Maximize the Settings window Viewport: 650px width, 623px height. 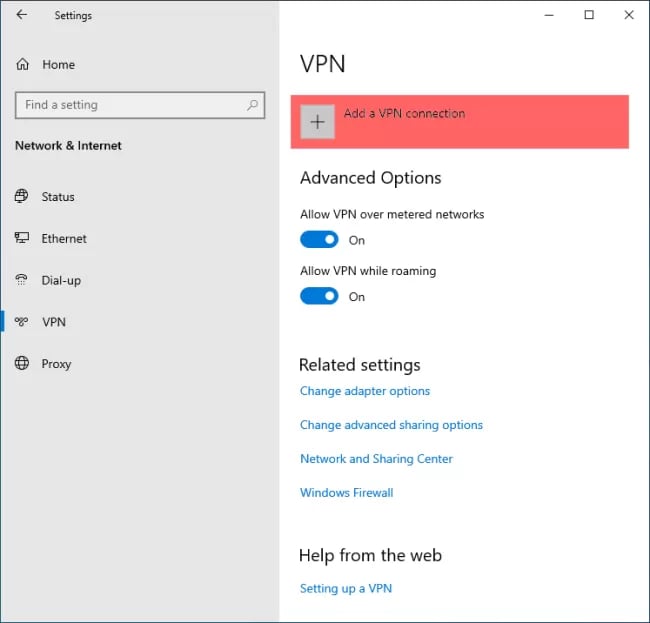point(589,15)
